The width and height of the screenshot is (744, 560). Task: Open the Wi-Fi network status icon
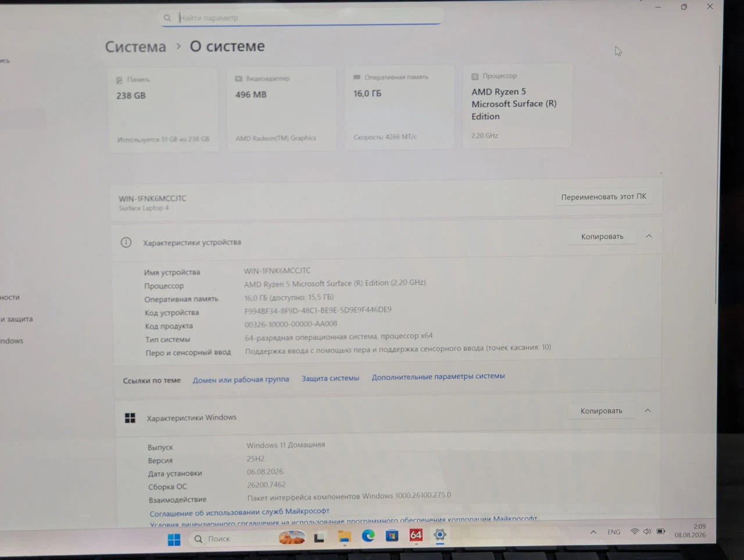click(x=635, y=532)
